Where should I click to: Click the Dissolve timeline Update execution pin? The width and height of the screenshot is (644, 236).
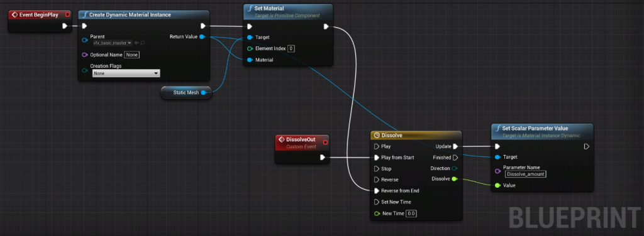coord(455,146)
